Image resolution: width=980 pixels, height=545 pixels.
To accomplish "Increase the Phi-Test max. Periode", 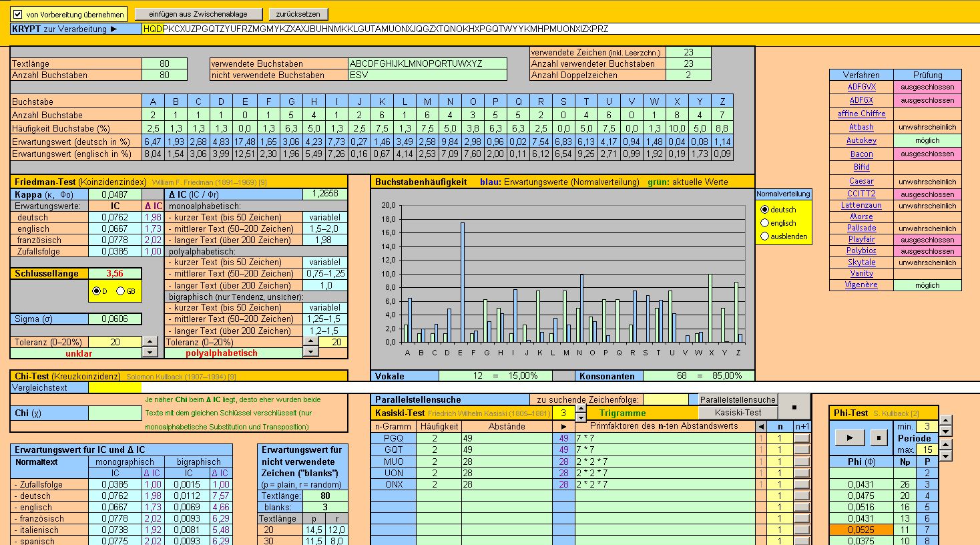I will tap(945, 444).
